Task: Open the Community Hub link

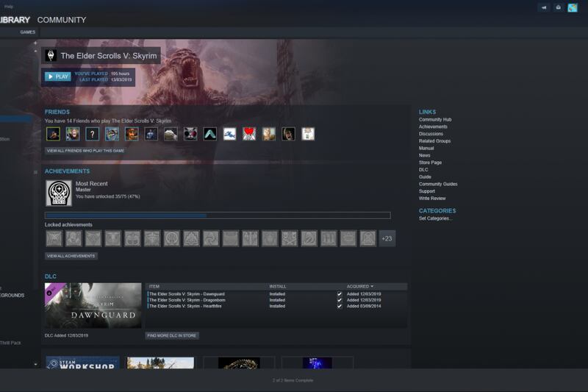Action: tap(435, 120)
